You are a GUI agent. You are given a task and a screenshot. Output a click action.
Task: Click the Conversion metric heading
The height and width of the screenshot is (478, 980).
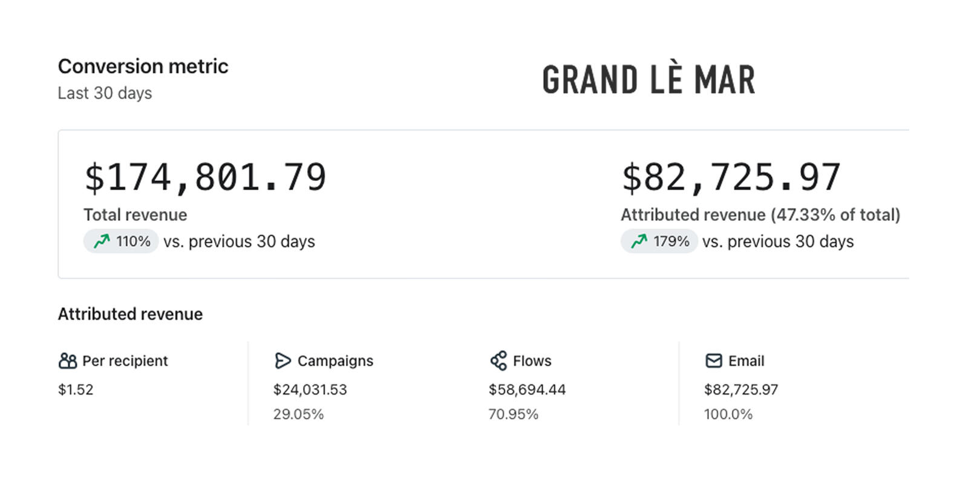tap(143, 66)
